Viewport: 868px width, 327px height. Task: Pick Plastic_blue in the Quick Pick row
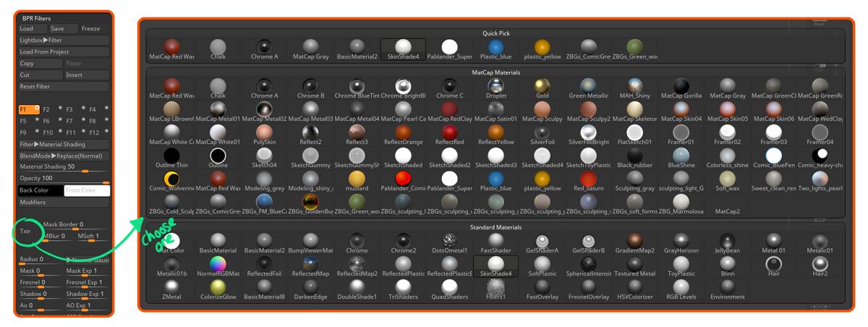[x=495, y=49]
